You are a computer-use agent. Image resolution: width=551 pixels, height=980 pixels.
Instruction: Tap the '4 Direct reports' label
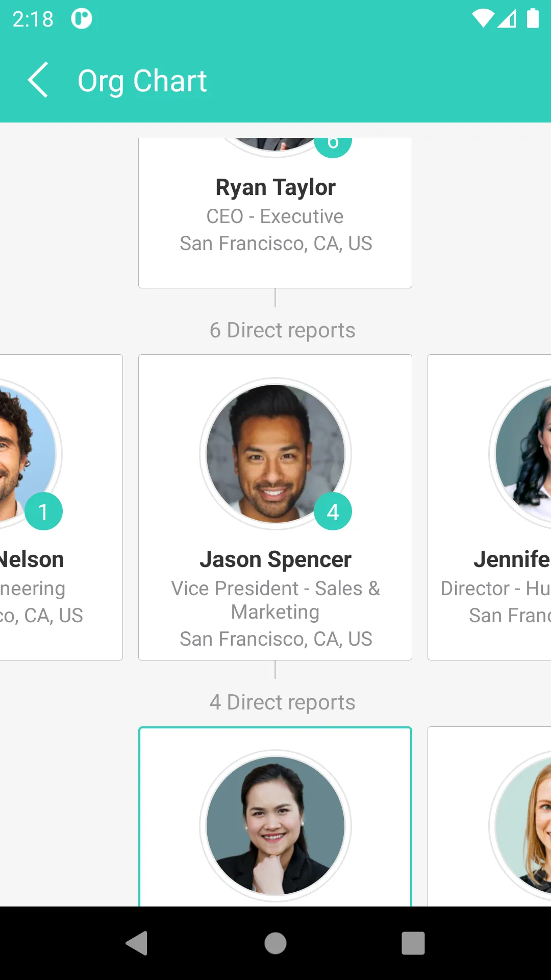tap(282, 702)
